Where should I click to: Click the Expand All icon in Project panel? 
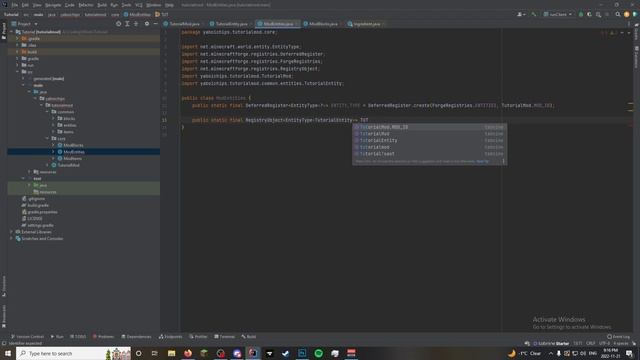(x=127, y=24)
